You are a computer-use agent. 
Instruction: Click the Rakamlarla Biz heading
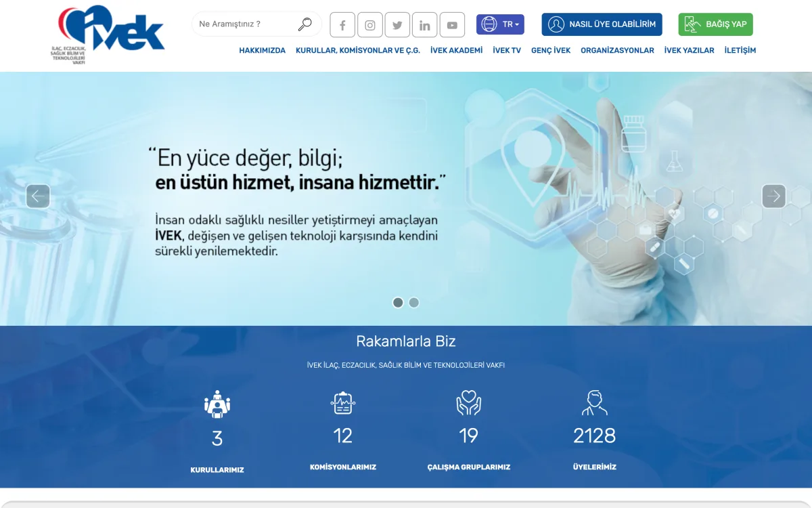(x=406, y=342)
